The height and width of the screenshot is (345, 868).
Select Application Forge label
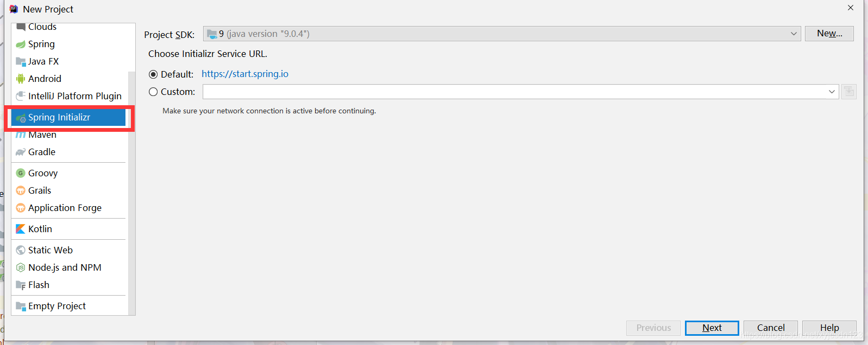tap(65, 208)
